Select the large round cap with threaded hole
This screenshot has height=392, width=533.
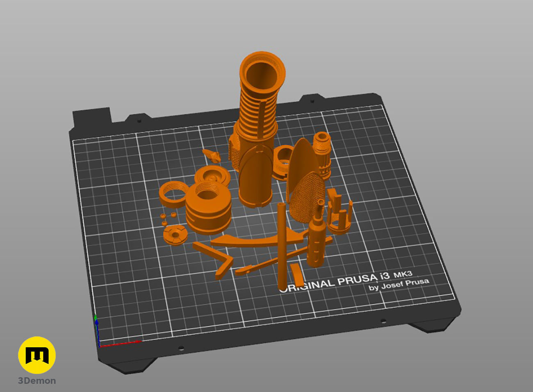209,208
